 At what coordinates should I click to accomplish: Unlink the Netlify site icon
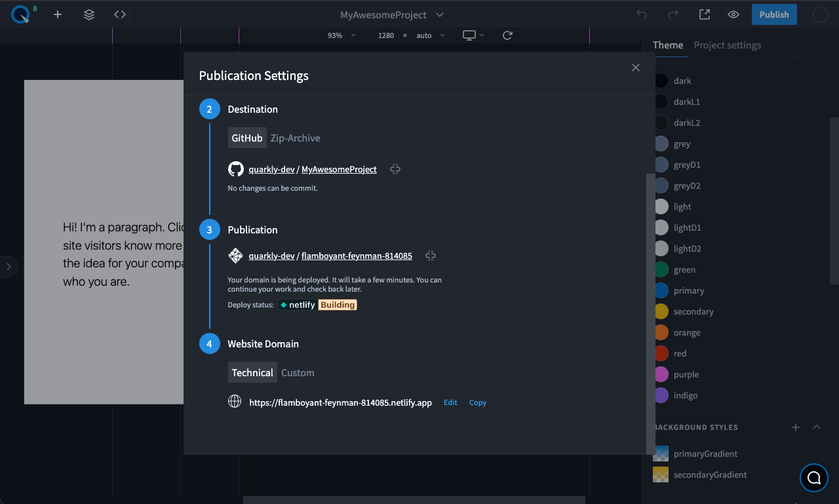click(x=431, y=256)
